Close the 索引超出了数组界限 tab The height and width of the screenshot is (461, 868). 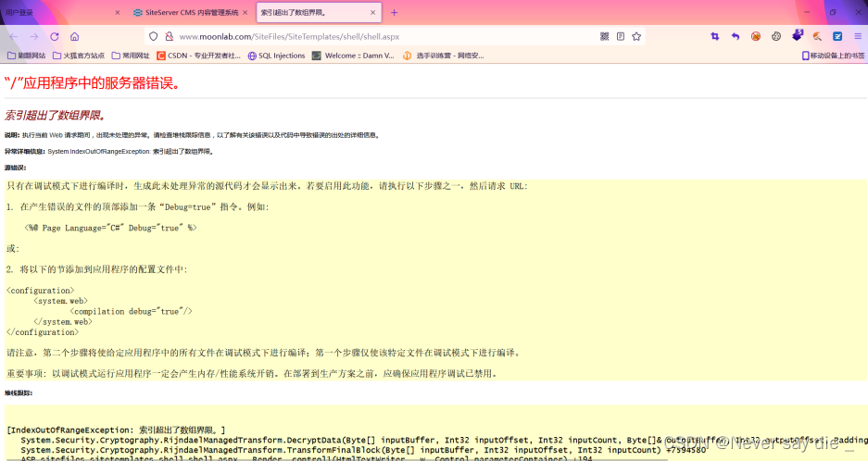[x=372, y=12]
